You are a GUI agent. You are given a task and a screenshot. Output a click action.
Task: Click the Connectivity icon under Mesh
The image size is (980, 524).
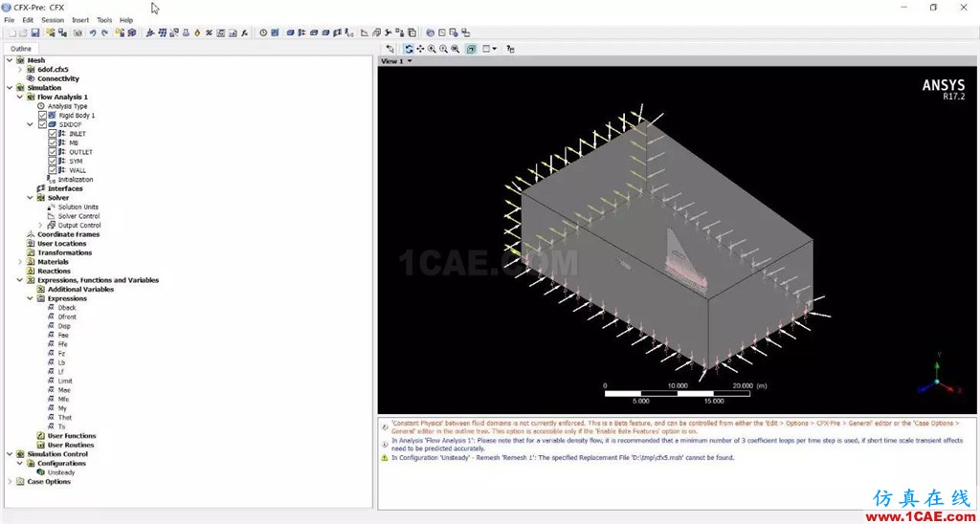pyautogui.click(x=32, y=78)
